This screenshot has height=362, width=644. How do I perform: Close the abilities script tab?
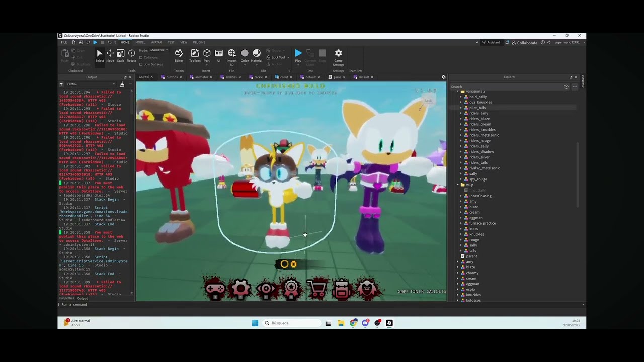tap(239, 77)
